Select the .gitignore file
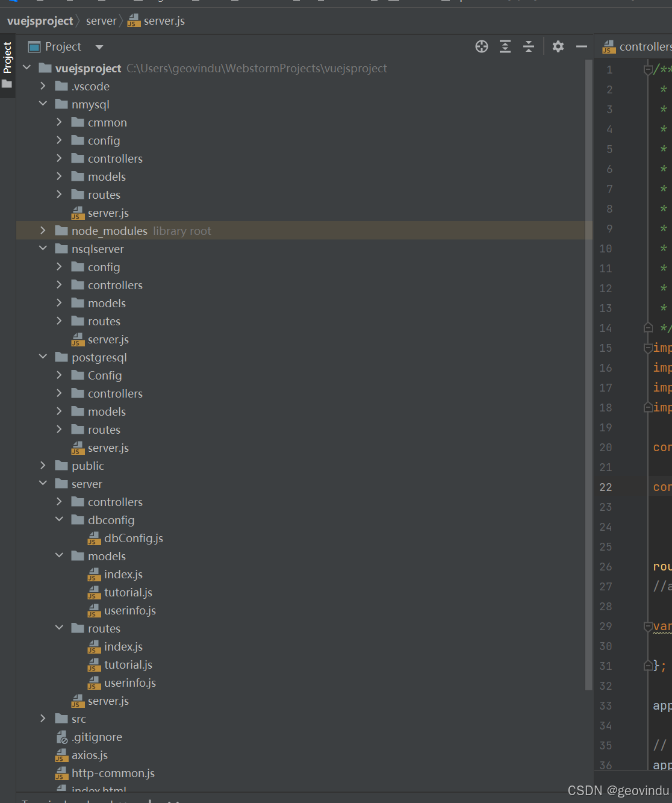Screen dimensions: 672x803 click(97, 737)
